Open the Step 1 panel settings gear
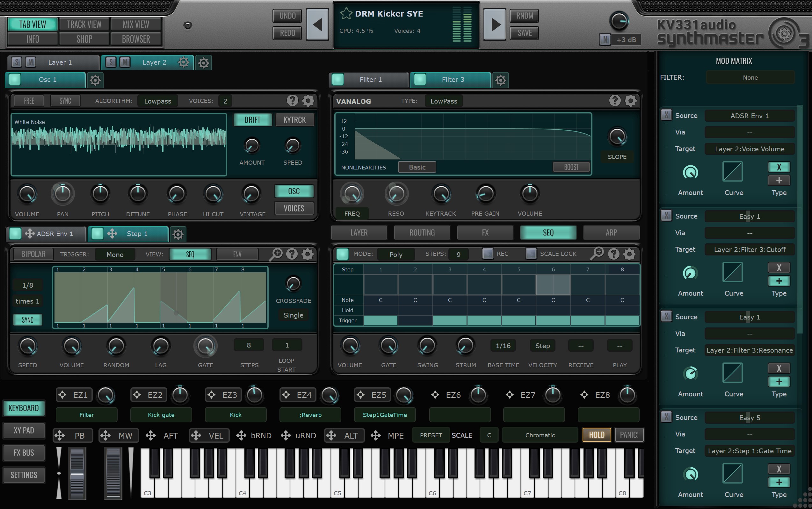Screen dimensions: 812x509 pyautogui.click(x=307, y=254)
